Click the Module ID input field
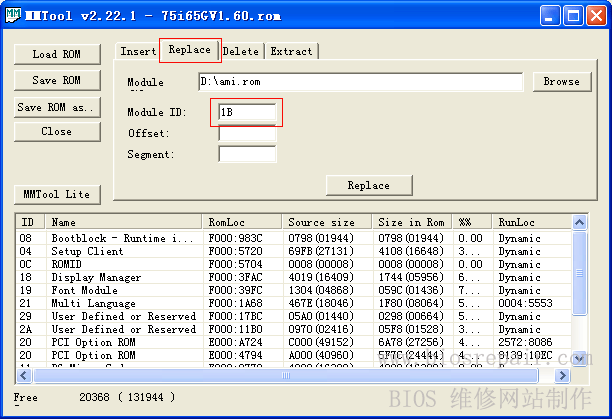Screen dimensions: 612x419 (x=247, y=112)
